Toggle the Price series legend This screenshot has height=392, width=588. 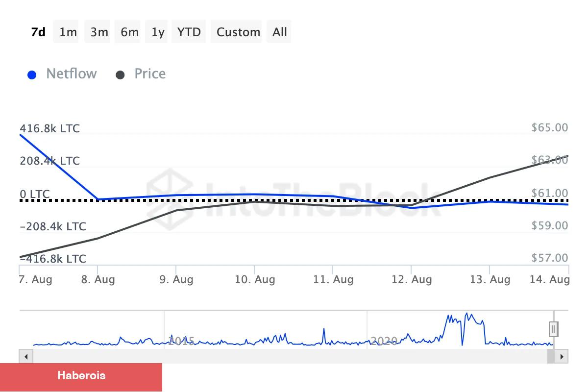tap(141, 74)
